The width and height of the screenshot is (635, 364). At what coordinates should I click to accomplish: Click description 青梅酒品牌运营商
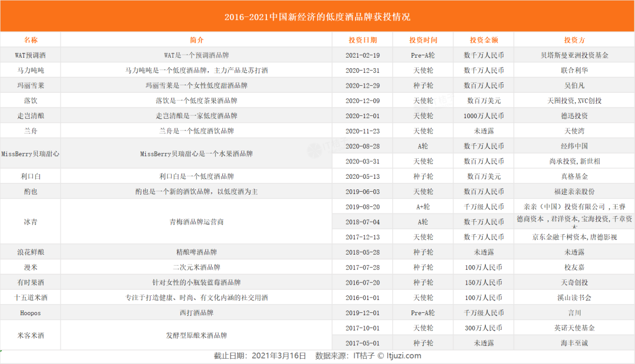(196, 222)
